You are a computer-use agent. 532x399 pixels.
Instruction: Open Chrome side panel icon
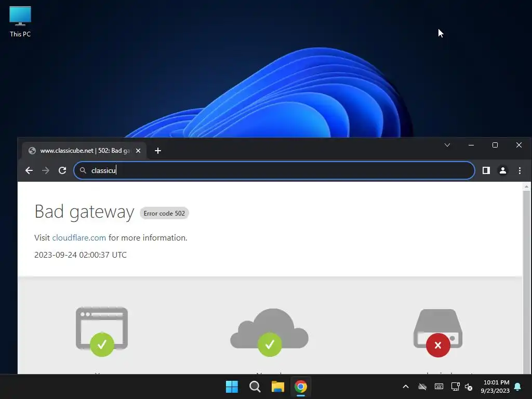point(486,170)
